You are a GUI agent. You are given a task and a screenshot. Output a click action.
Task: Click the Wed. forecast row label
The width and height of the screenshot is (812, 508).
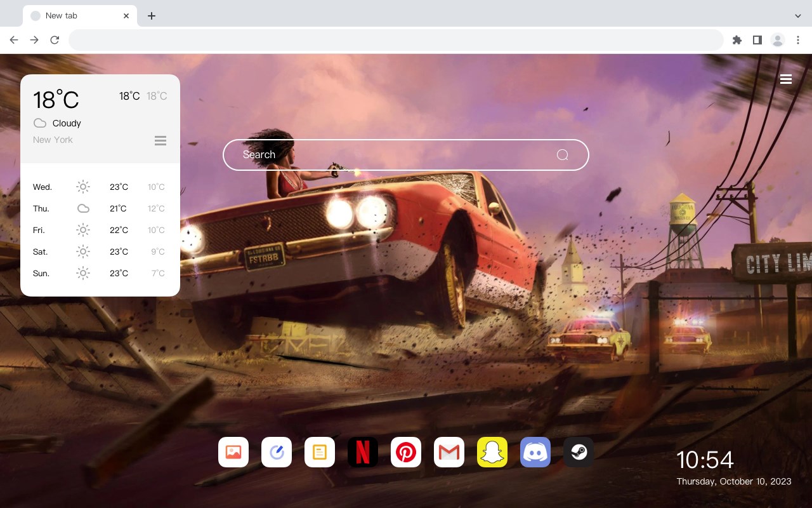pyautogui.click(x=43, y=187)
